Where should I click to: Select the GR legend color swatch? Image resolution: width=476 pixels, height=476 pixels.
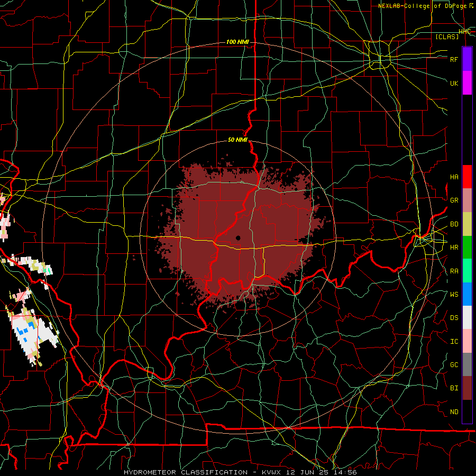467,200
